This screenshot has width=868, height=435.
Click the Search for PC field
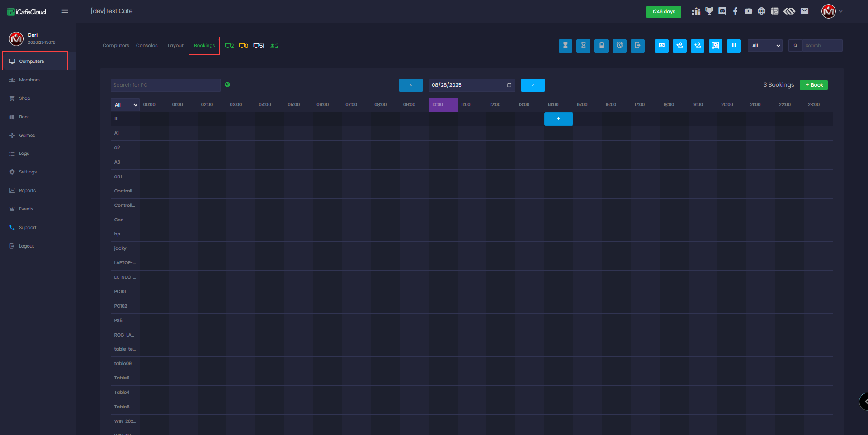[165, 85]
